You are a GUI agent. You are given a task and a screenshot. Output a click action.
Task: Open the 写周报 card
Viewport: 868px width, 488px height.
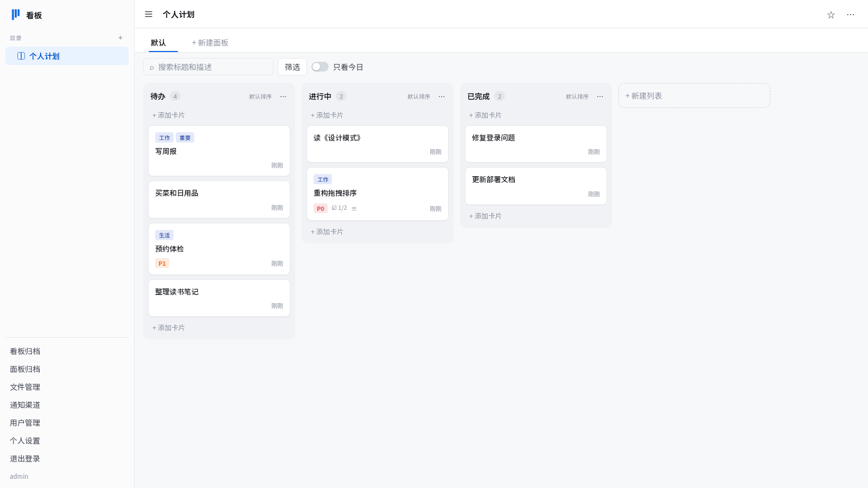click(x=219, y=151)
